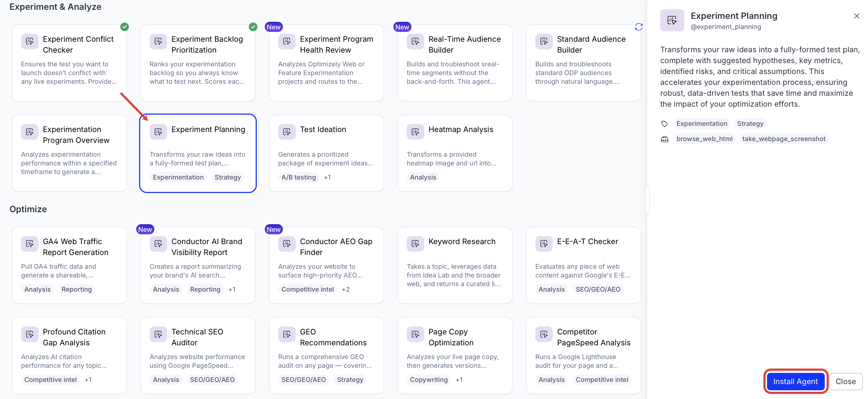Viewport: 868px width, 399px height.
Task: Click the Conductor AI Brand Visibility icon
Action: (158, 244)
